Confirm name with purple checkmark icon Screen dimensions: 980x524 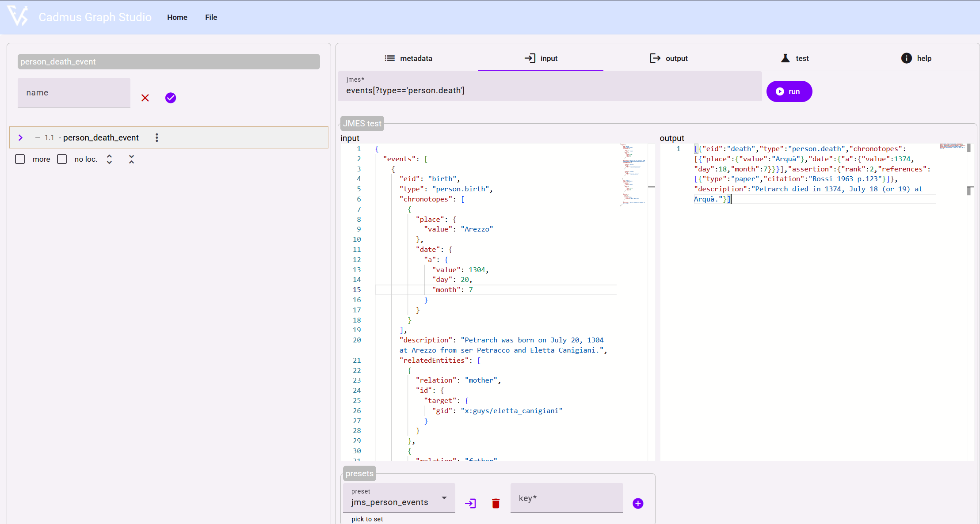pos(171,98)
